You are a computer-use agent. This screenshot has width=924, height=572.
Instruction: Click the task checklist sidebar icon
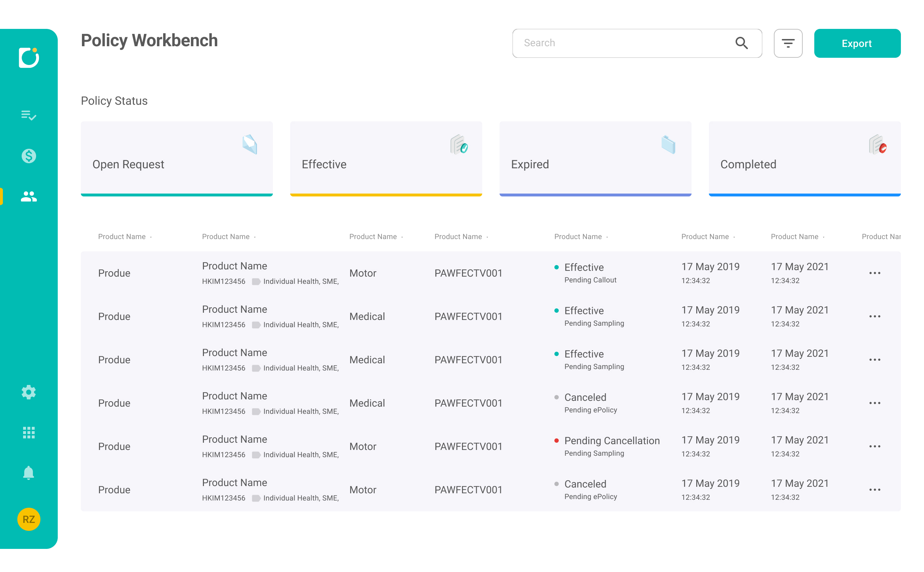click(x=29, y=115)
